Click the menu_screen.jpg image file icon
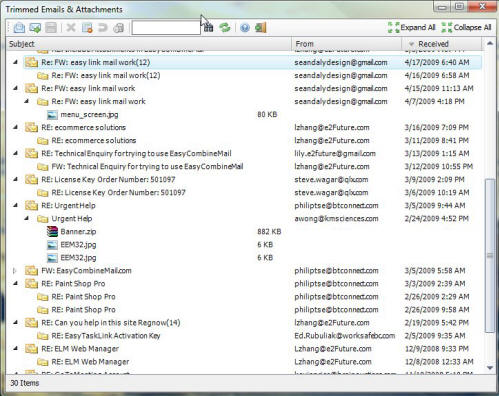 [x=52, y=115]
